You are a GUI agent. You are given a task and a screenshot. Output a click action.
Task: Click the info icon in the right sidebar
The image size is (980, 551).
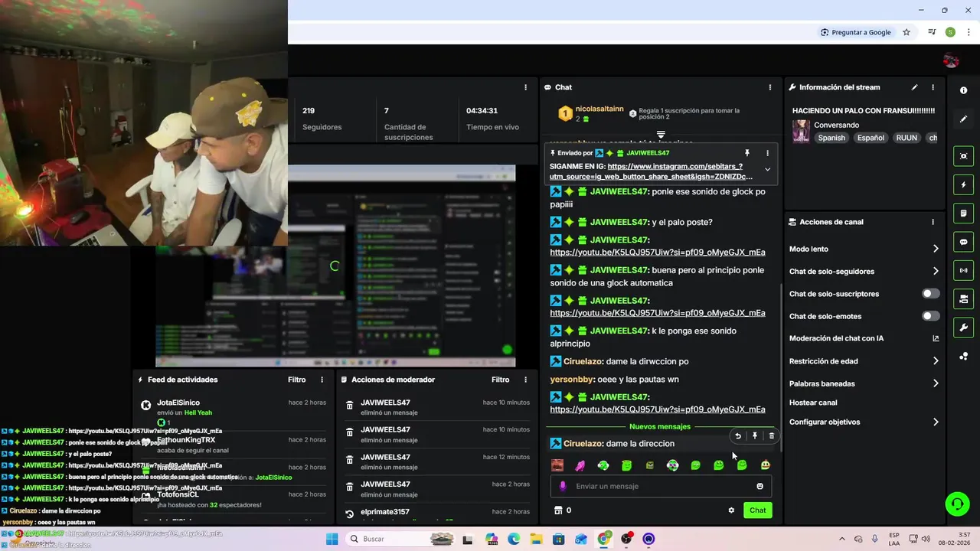pos(963,90)
